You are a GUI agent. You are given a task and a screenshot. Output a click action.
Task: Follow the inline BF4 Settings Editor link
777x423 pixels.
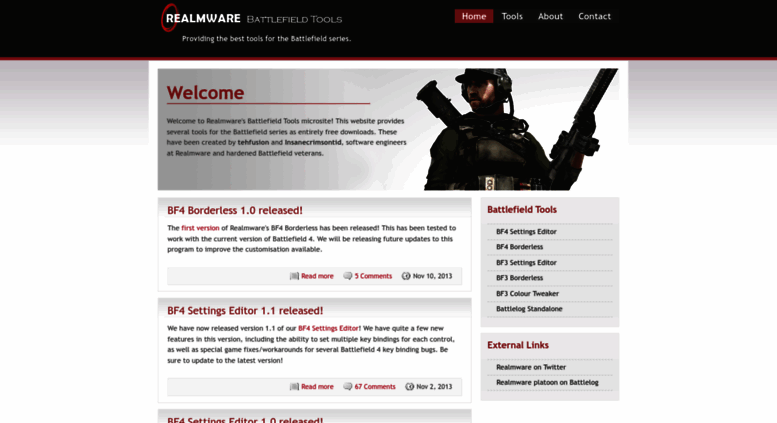[329, 328]
